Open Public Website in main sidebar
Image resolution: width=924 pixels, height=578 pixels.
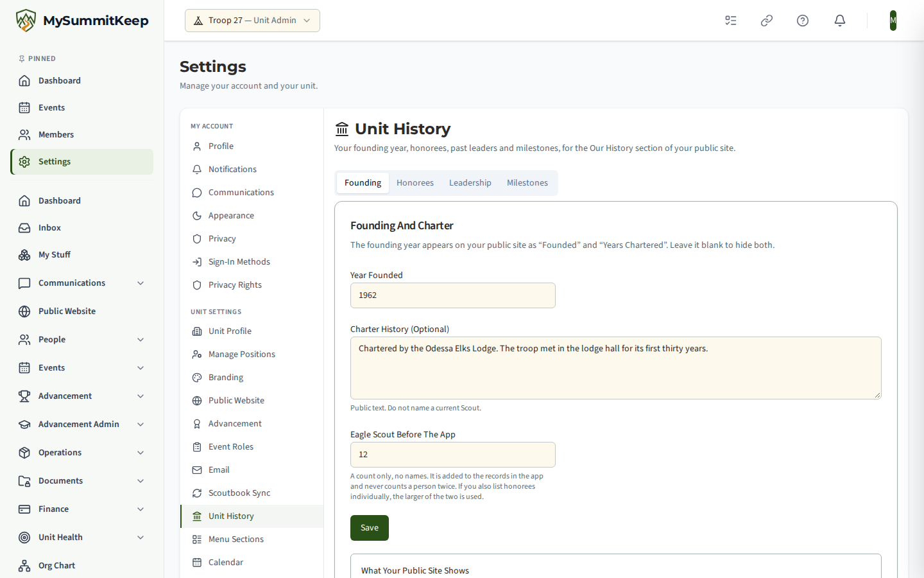82,311
